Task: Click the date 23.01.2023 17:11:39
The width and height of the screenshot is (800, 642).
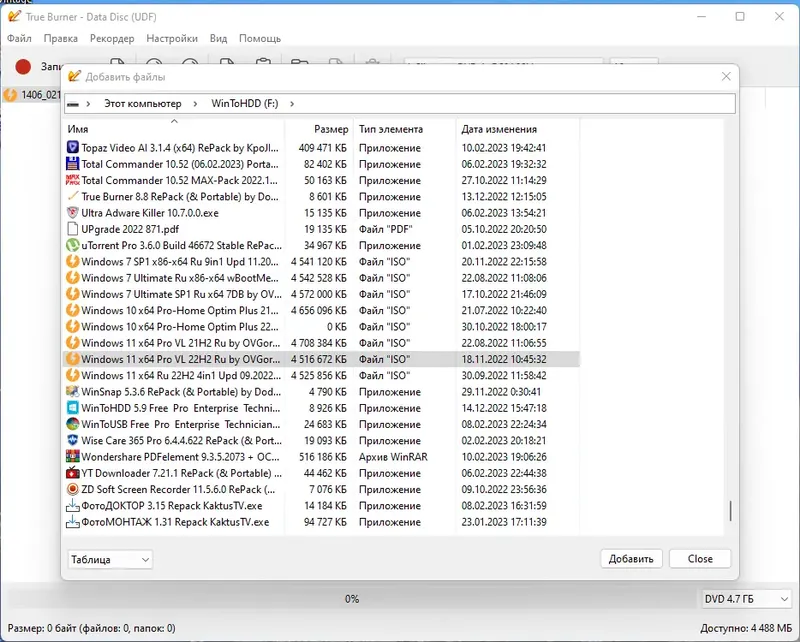Action: click(504, 522)
